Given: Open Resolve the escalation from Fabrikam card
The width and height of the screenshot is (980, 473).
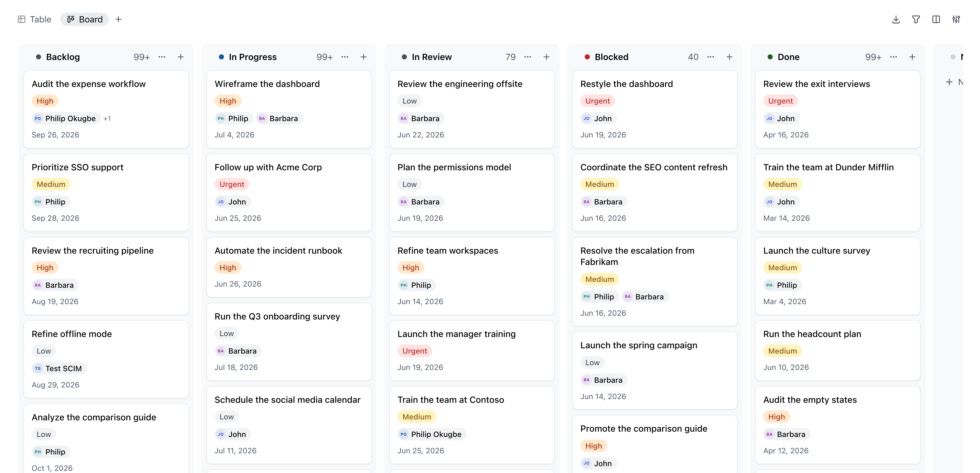Looking at the screenshot, I should pyautogui.click(x=655, y=282).
